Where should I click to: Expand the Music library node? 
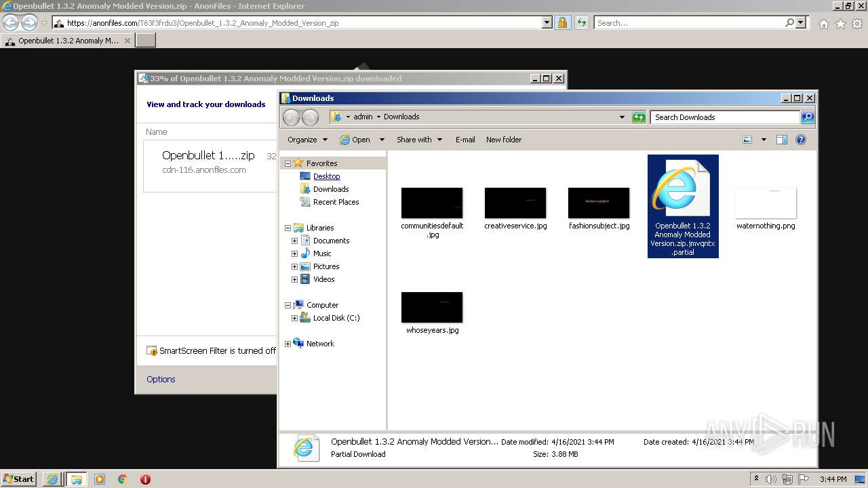coord(294,253)
